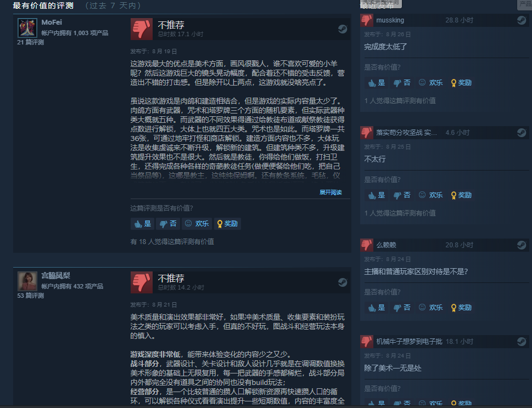The height and width of the screenshot is (408, 532).
Task: Mark 么赖赖's review as 欢乐
Action: 431,308
